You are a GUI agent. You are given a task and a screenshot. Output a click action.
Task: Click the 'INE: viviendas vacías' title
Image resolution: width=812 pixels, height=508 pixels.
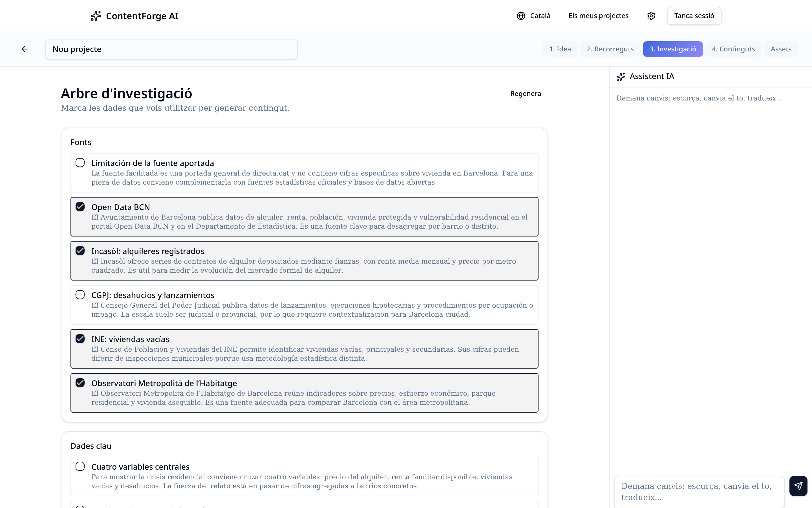point(130,339)
